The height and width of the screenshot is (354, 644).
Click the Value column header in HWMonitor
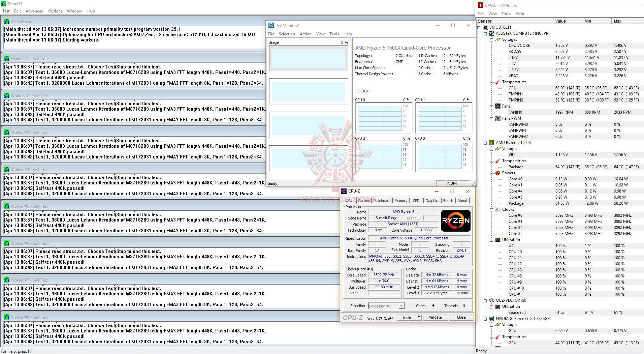coord(568,21)
